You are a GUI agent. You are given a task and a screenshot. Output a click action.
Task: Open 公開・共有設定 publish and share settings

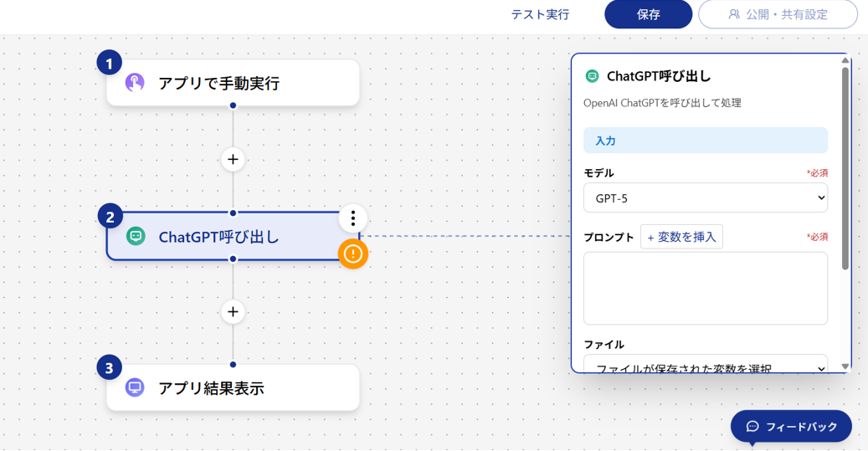coord(778,14)
